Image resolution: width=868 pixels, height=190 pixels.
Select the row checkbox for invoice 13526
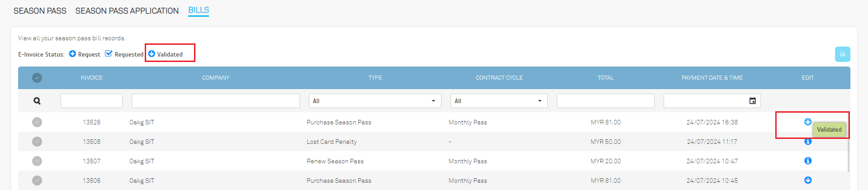click(x=37, y=122)
